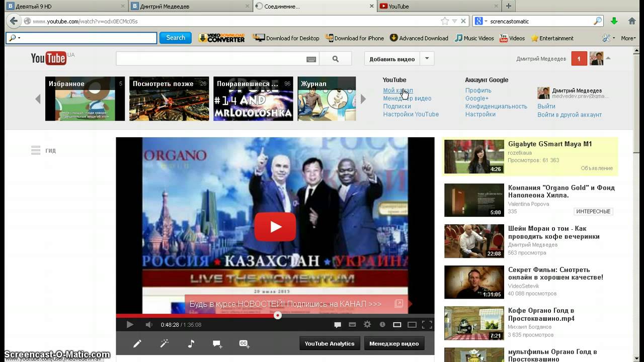The height and width of the screenshot is (362, 644).
Task: Click the YouTube logo
Action: point(49,58)
